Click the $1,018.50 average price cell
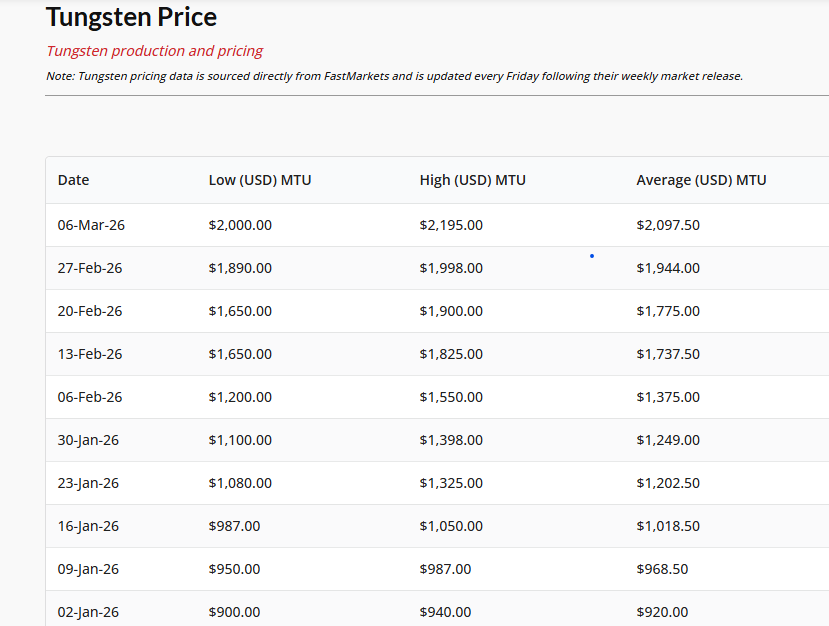The height and width of the screenshot is (626, 829). 668,526
